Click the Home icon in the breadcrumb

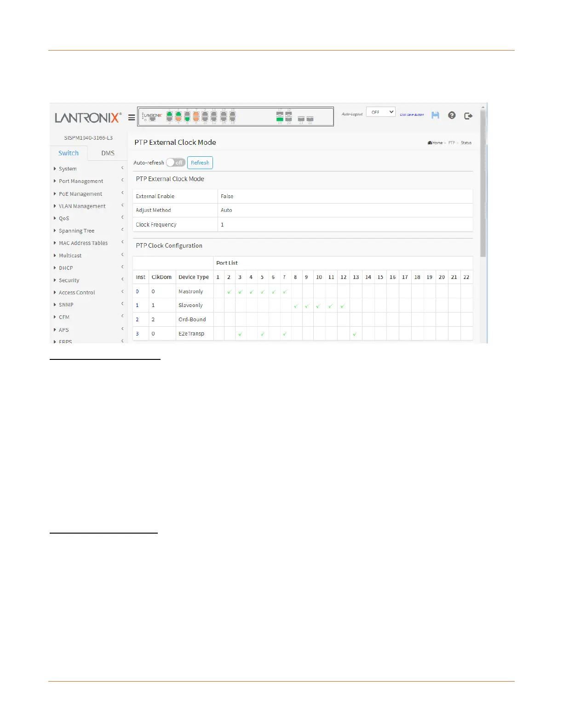pyautogui.click(x=430, y=143)
